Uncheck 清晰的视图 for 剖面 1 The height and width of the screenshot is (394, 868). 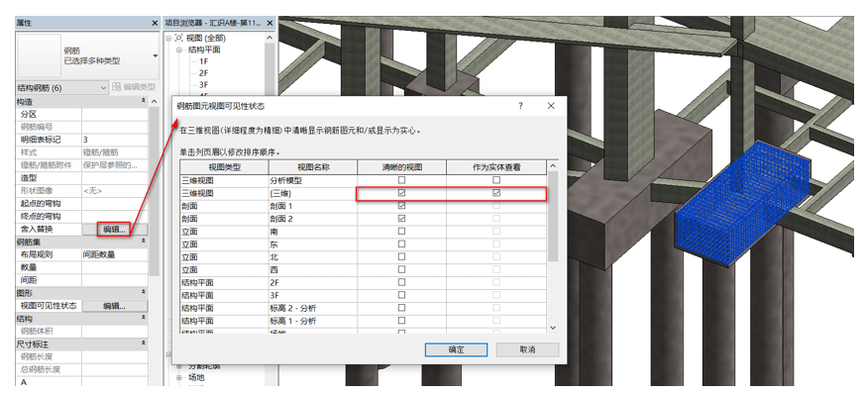402,206
